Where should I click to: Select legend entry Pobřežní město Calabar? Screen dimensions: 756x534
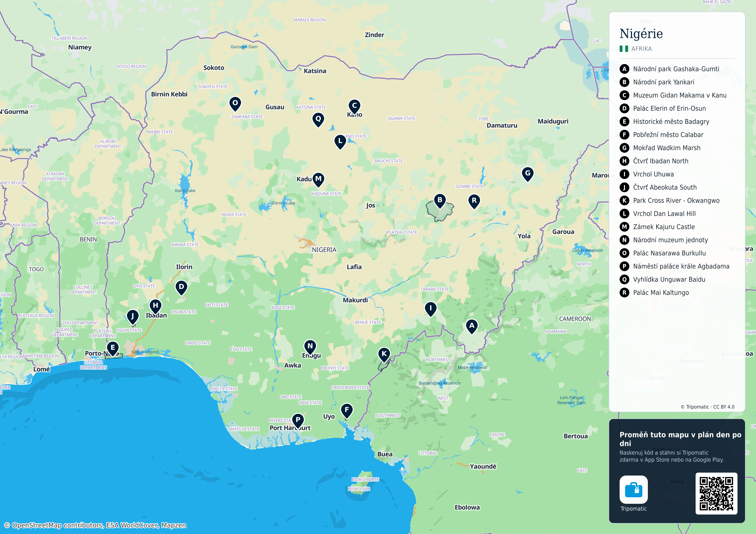[668, 135]
